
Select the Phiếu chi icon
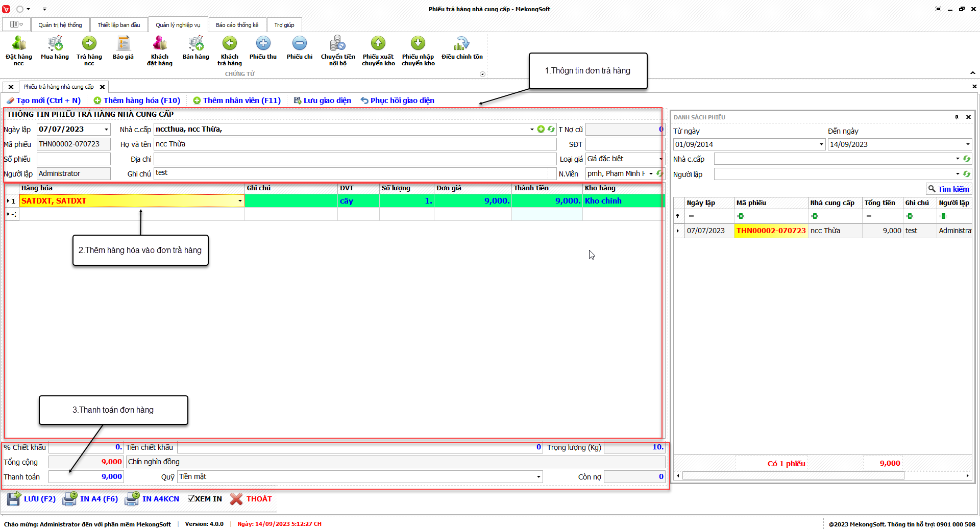tap(300, 44)
